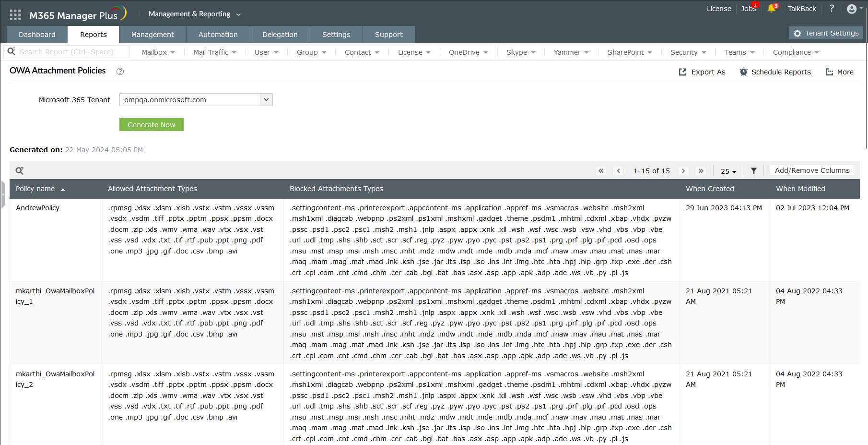Switch to the Management tab
Screen dimensions: 868x445
[152, 35]
